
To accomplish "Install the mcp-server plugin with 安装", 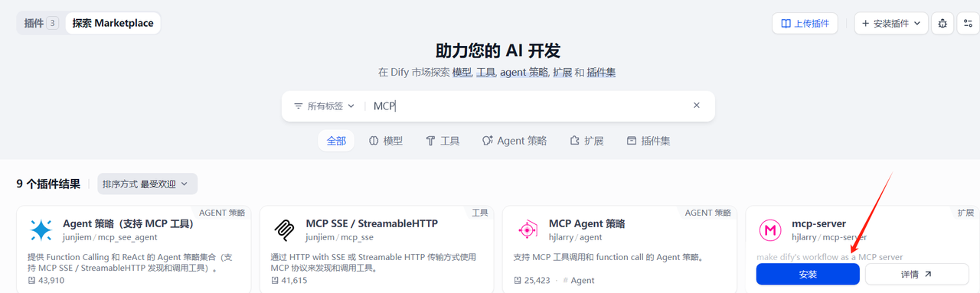I will coord(808,274).
